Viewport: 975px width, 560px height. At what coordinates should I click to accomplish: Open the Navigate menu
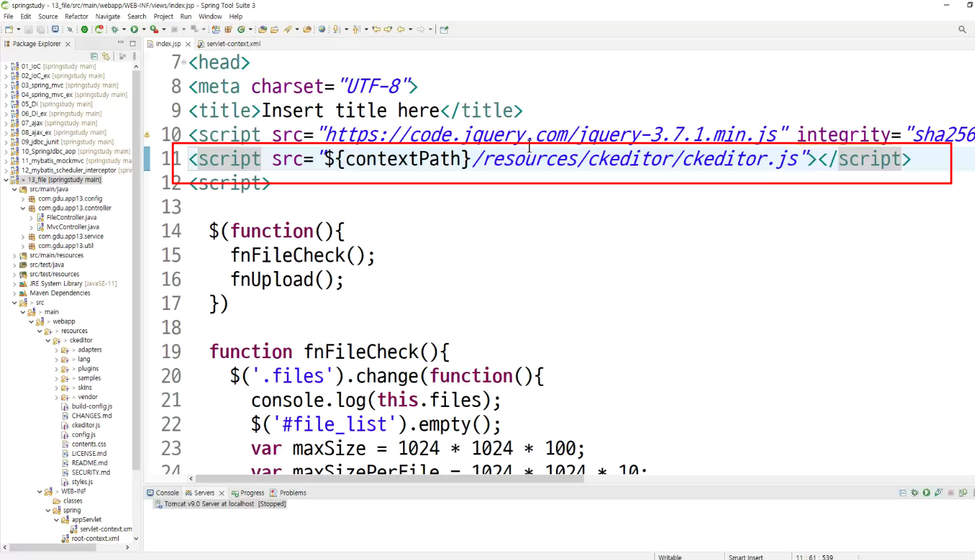[108, 16]
